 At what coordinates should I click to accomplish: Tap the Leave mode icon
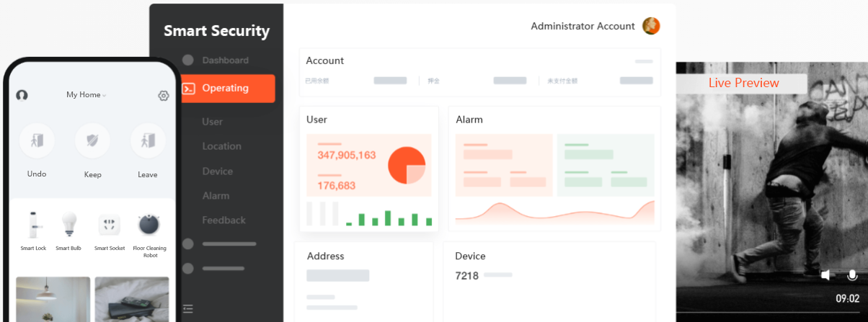tap(148, 141)
